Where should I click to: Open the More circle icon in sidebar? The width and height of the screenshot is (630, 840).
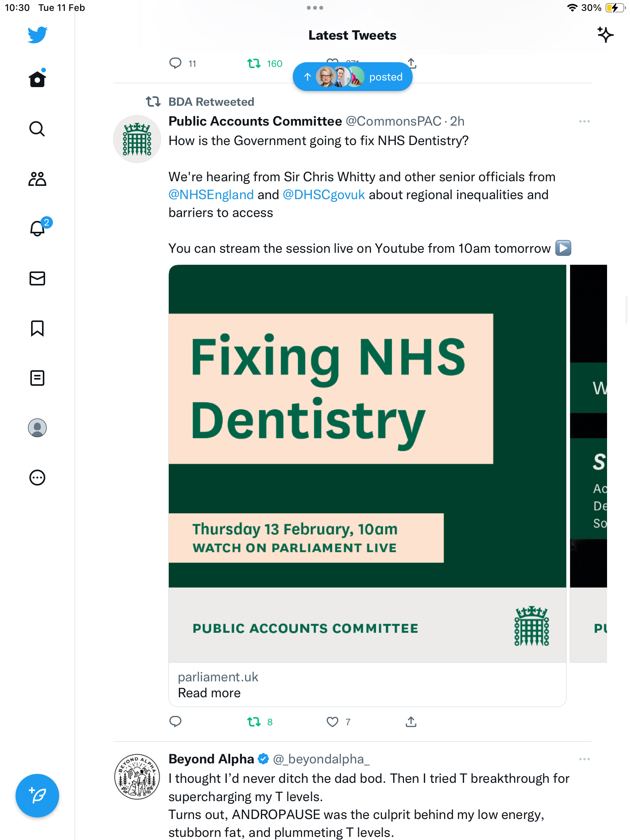coord(37,478)
